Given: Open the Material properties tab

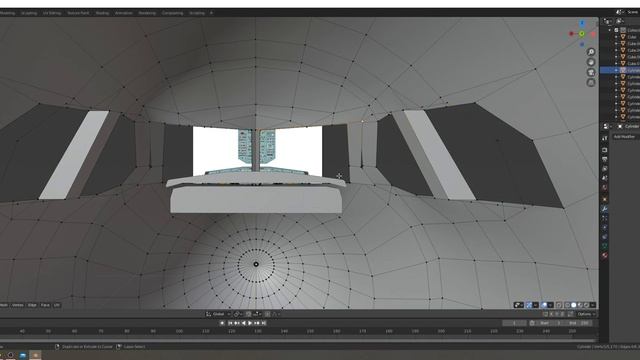Looking at the screenshot, I should (x=604, y=255).
